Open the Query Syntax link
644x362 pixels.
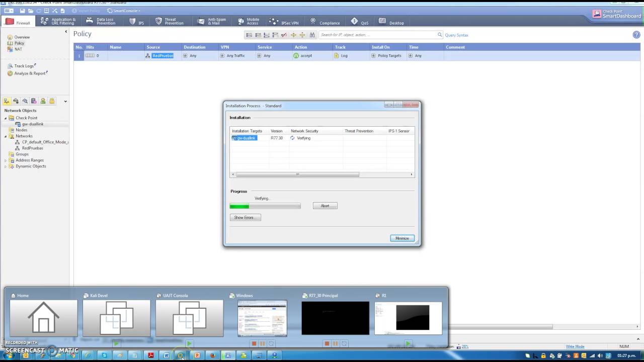(x=456, y=35)
